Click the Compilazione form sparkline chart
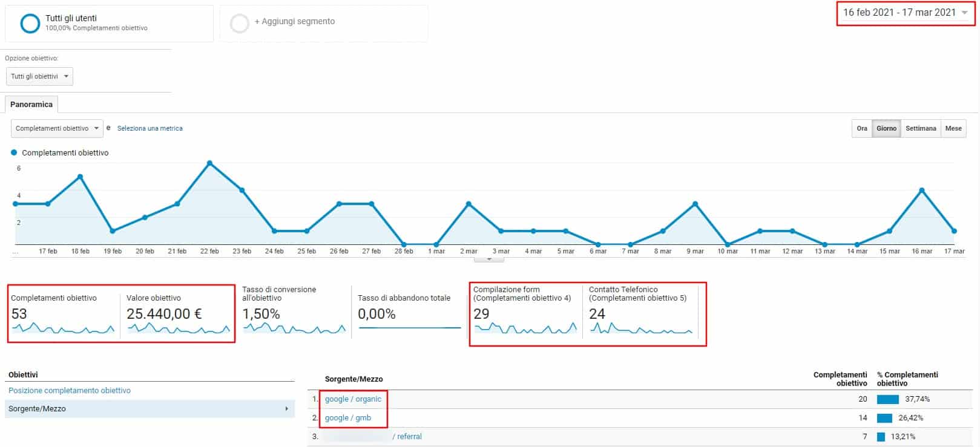The width and height of the screenshot is (980, 447). click(525, 329)
